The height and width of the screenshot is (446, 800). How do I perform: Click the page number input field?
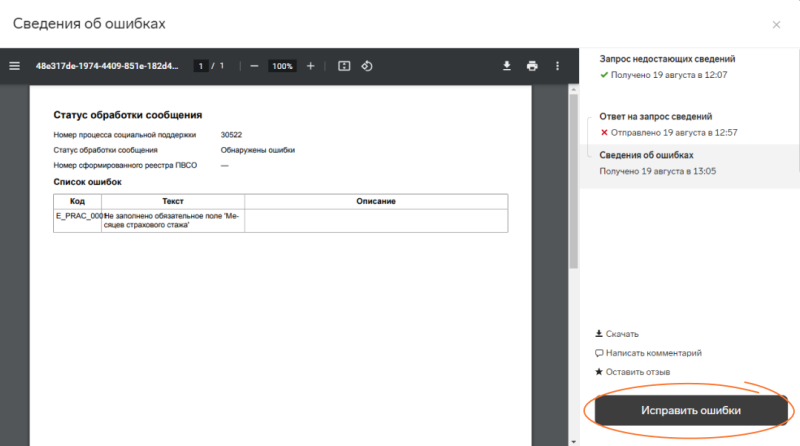201,66
